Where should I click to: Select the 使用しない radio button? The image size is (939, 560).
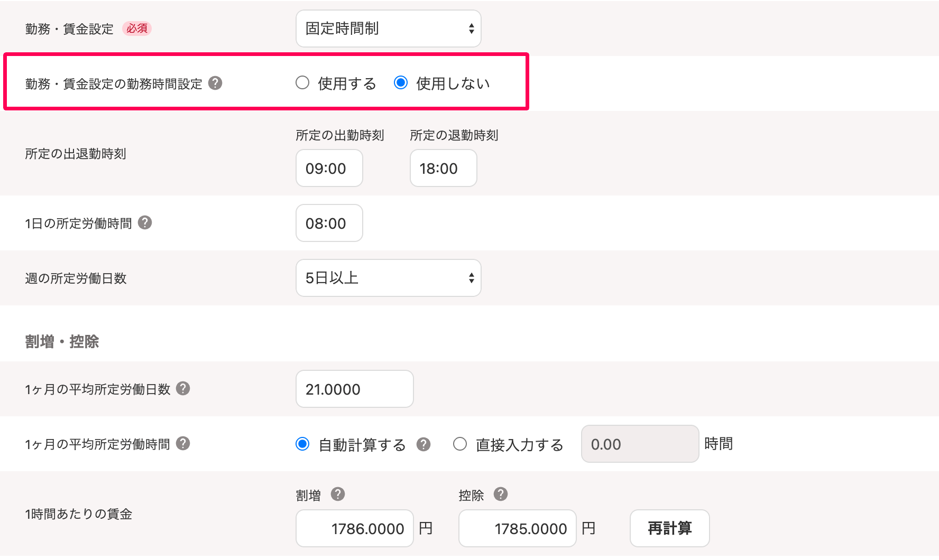[401, 83]
